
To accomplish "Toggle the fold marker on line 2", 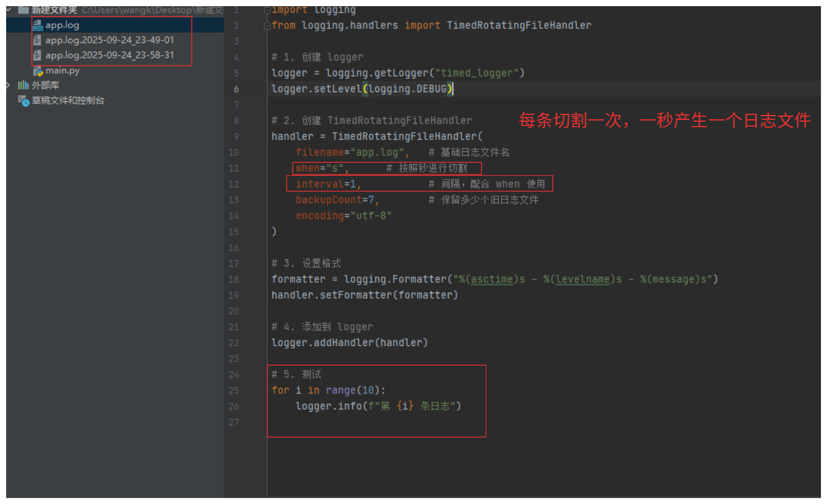I will [267, 26].
